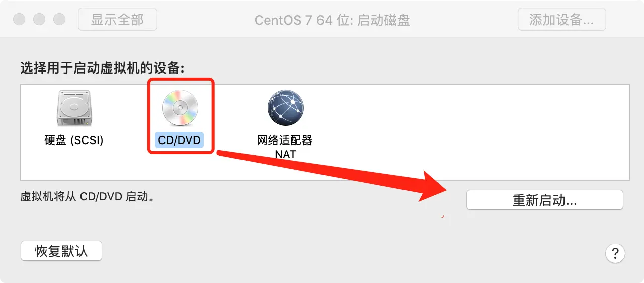Click the 添加设备... toolbar button
This screenshot has height=283, width=644.
pos(561,20)
